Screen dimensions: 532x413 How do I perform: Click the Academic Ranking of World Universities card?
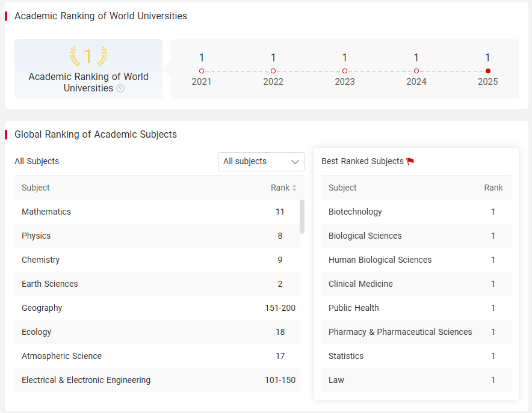point(88,69)
